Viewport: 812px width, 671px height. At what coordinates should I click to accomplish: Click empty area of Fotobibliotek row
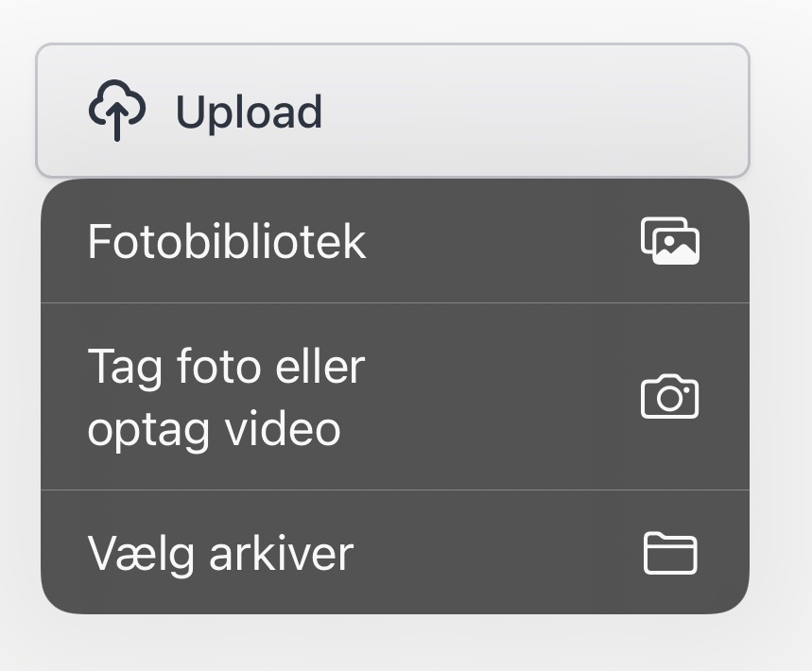tap(502, 241)
